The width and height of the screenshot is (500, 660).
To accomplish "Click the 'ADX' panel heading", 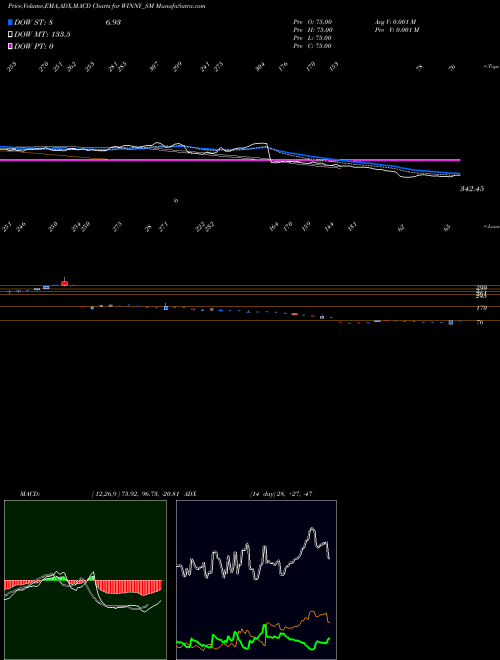I will pyautogui.click(x=191, y=494).
